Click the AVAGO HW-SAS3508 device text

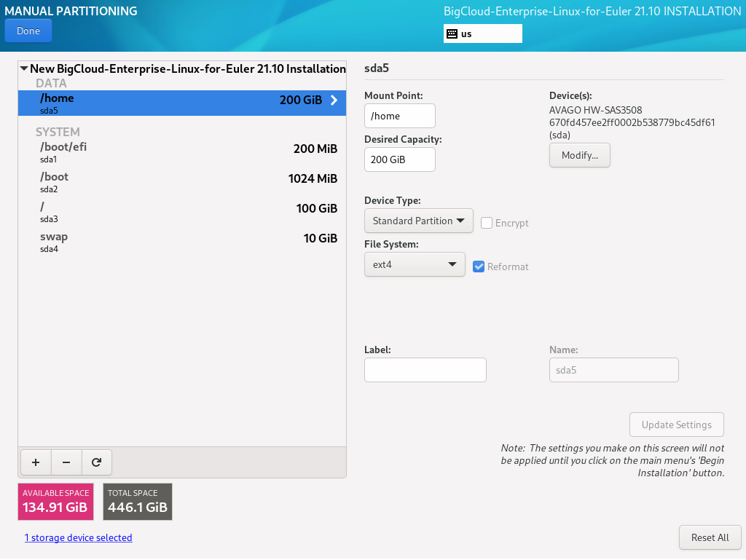632,122
